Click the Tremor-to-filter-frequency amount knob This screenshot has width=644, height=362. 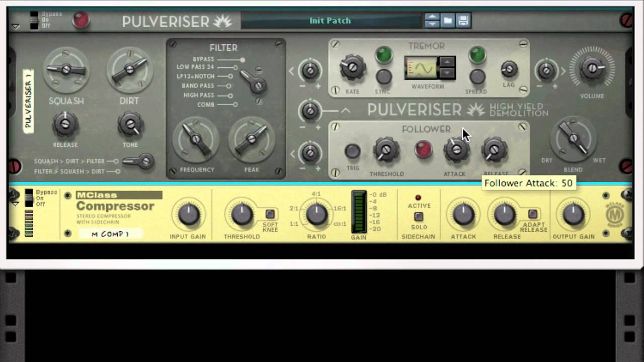pyautogui.click(x=310, y=70)
